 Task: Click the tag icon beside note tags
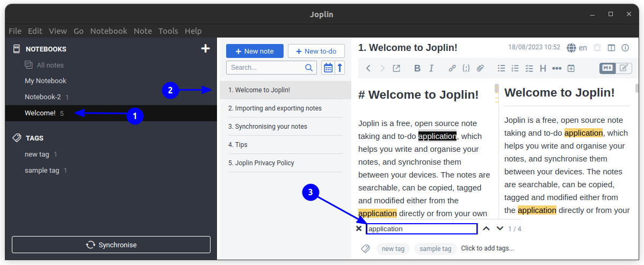(x=365, y=248)
